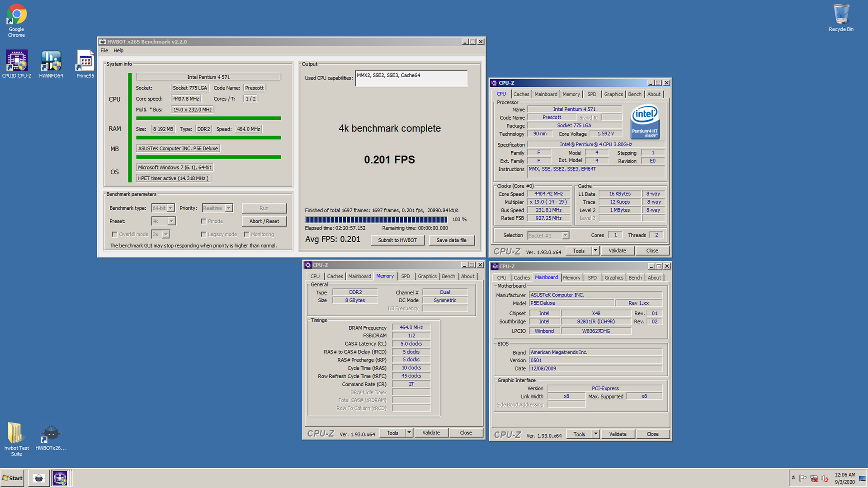Viewport: 868px width, 488px height.
Task: Click network status tray icon
Action: 814,478
